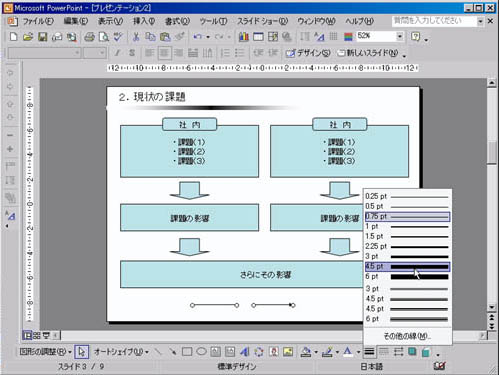The width and height of the screenshot is (499, 375).
Task: Toggle left text alignment
Action: [149, 53]
